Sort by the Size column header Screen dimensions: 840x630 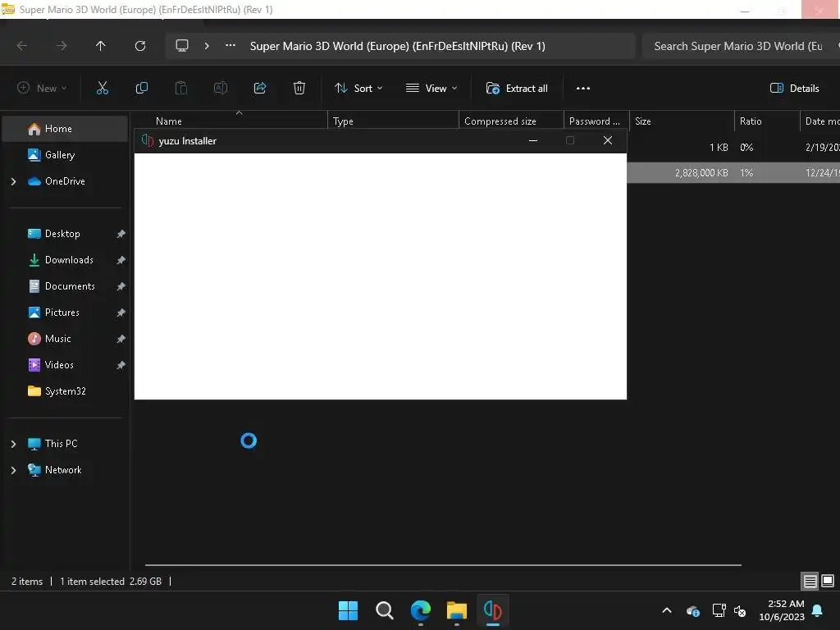682,121
